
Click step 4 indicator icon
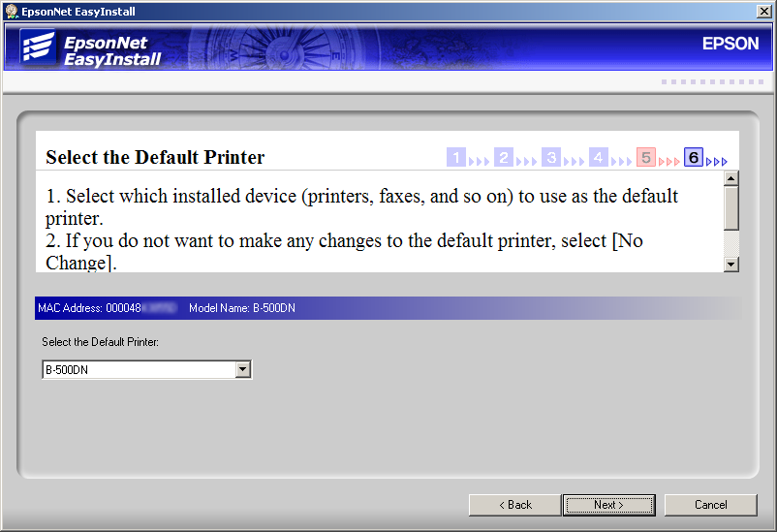598,157
